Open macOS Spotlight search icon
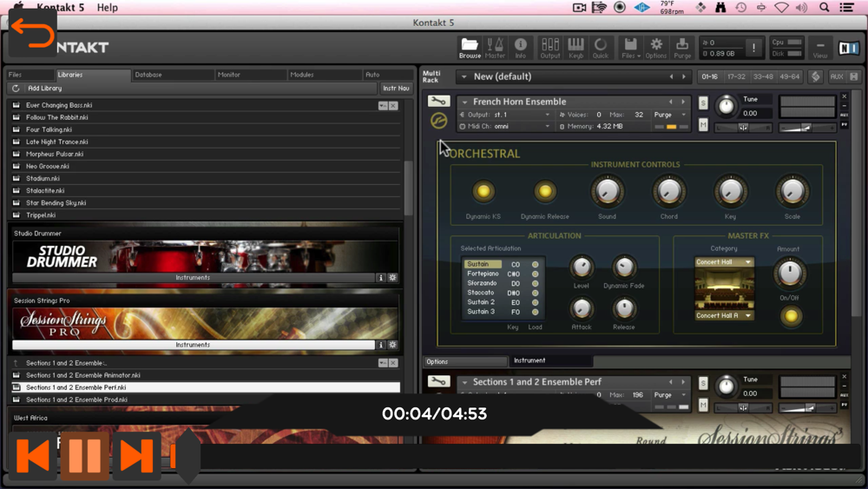 [825, 7]
